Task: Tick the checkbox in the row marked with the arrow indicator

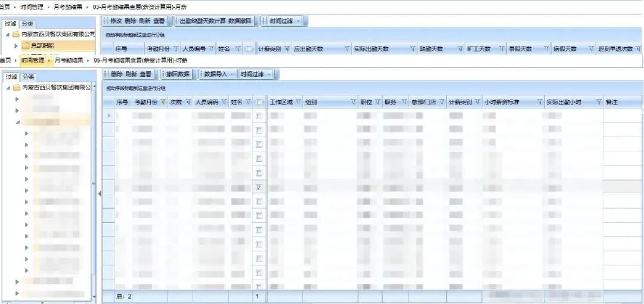Action: coord(259,116)
